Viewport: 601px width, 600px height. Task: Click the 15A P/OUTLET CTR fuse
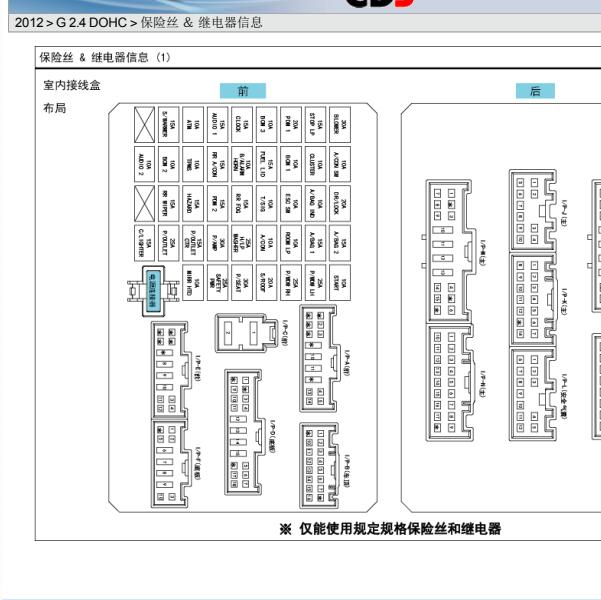click(193, 243)
